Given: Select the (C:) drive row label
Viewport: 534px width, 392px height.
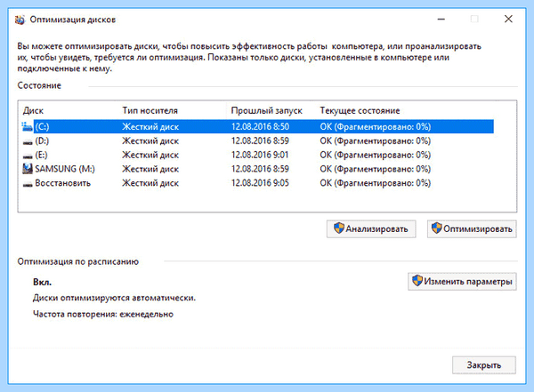Looking at the screenshot, I should point(42,126).
